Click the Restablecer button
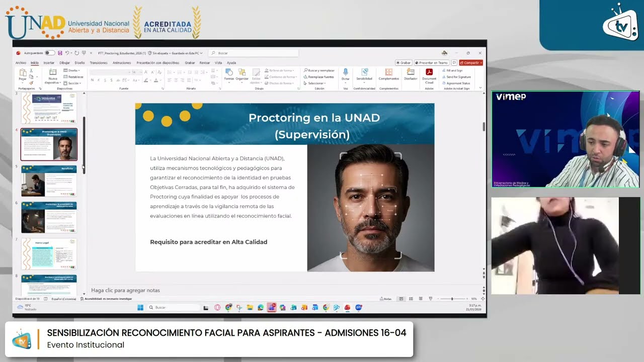644x362 pixels. [x=74, y=77]
